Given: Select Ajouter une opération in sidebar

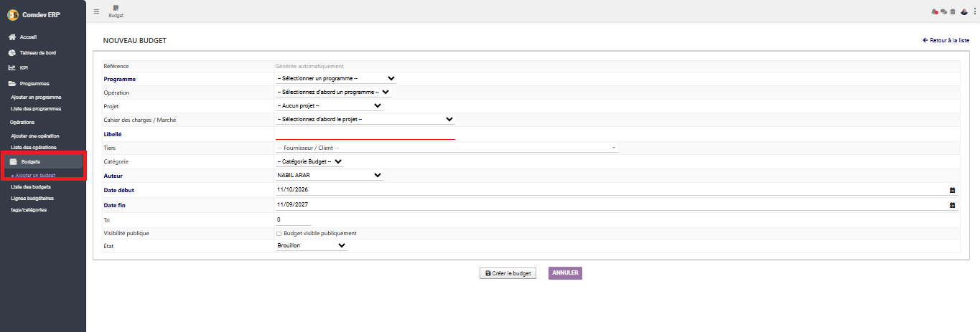Looking at the screenshot, I should point(35,136).
